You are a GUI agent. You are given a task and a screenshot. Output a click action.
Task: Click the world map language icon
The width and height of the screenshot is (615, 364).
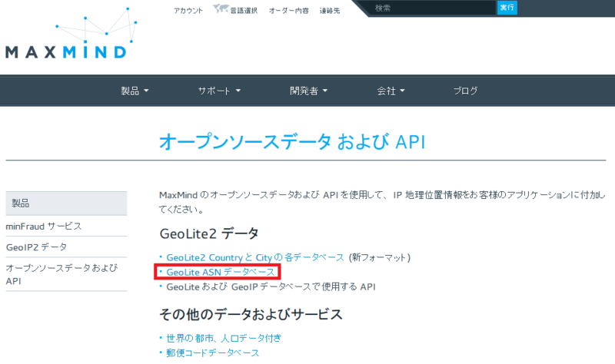[x=221, y=8]
